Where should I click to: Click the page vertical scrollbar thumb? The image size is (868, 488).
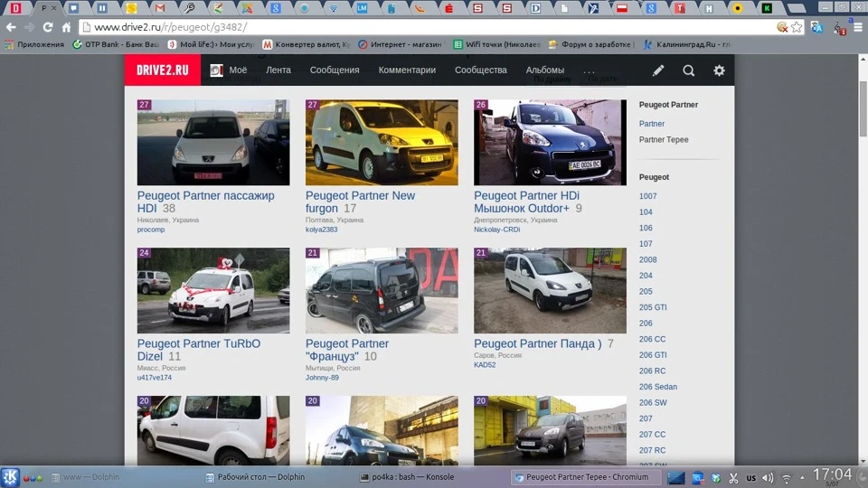[863, 108]
